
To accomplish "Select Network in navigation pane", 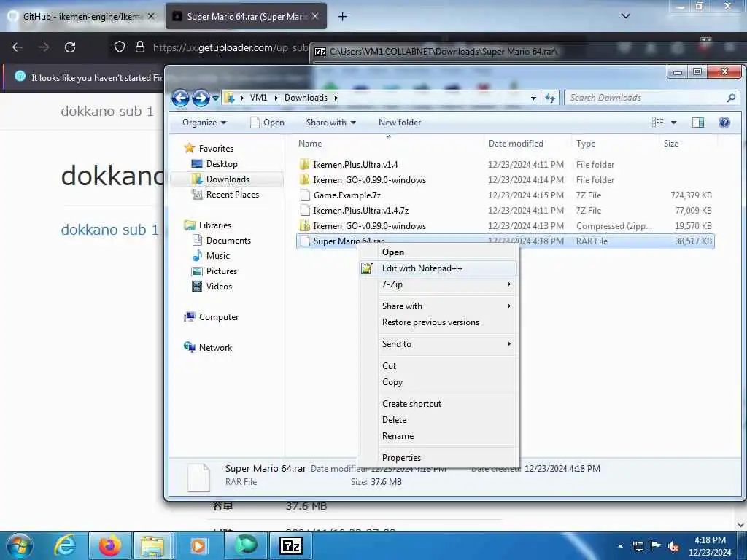I will coord(215,348).
